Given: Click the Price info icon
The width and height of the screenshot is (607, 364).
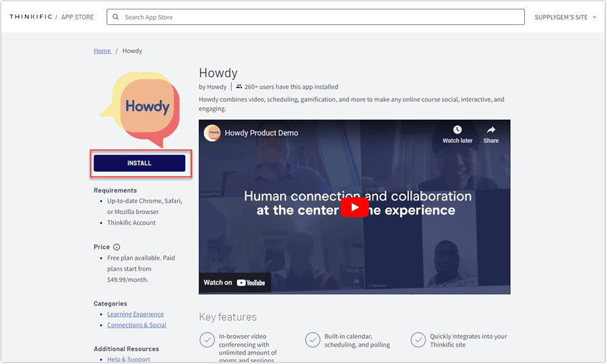Looking at the screenshot, I should [117, 247].
